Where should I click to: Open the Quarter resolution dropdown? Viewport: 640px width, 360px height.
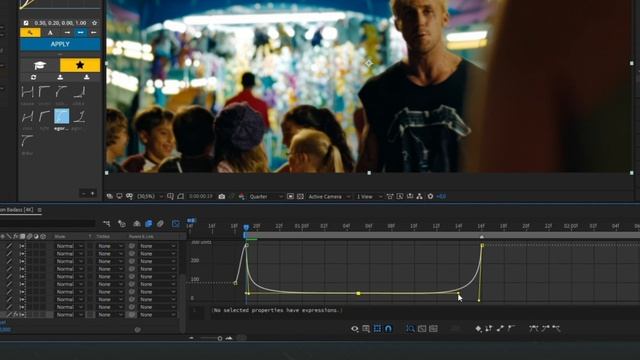coord(266,196)
